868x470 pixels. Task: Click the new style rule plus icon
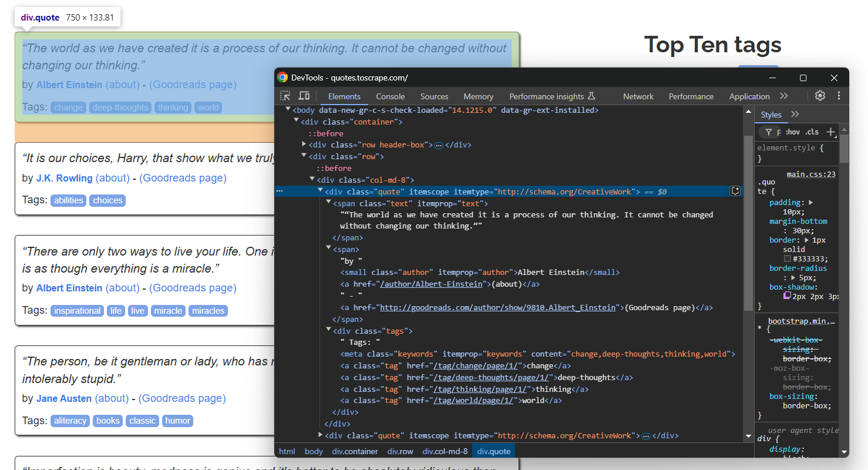click(830, 132)
